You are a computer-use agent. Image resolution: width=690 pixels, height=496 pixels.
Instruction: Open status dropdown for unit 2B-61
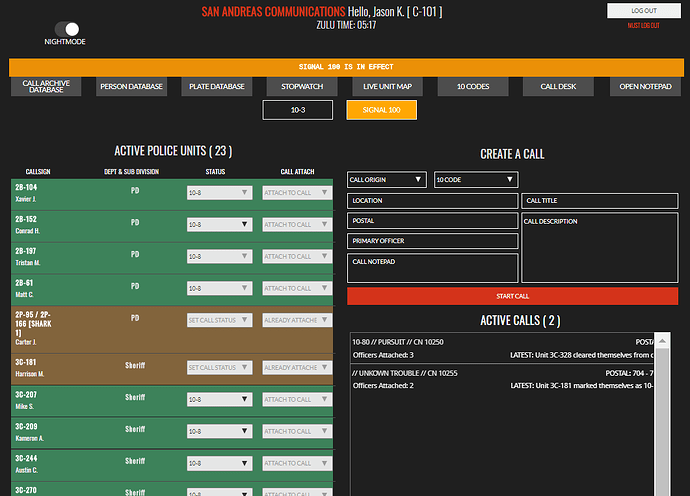[220, 288]
